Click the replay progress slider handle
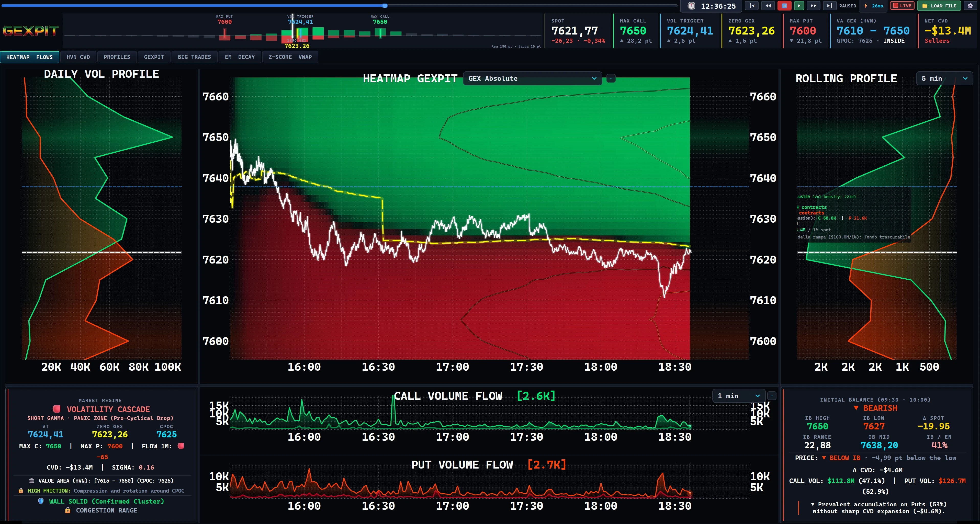 (385, 6)
